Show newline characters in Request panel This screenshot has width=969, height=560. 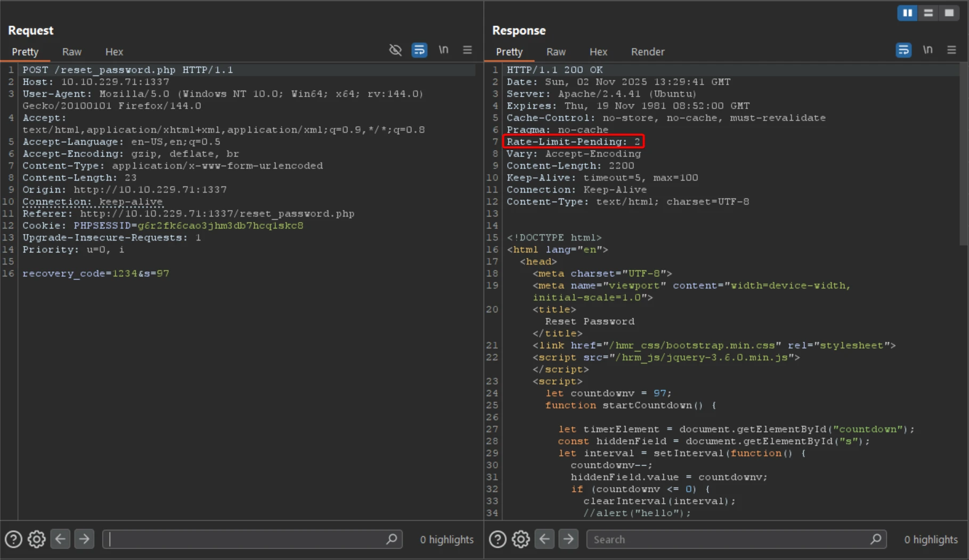click(x=443, y=50)
